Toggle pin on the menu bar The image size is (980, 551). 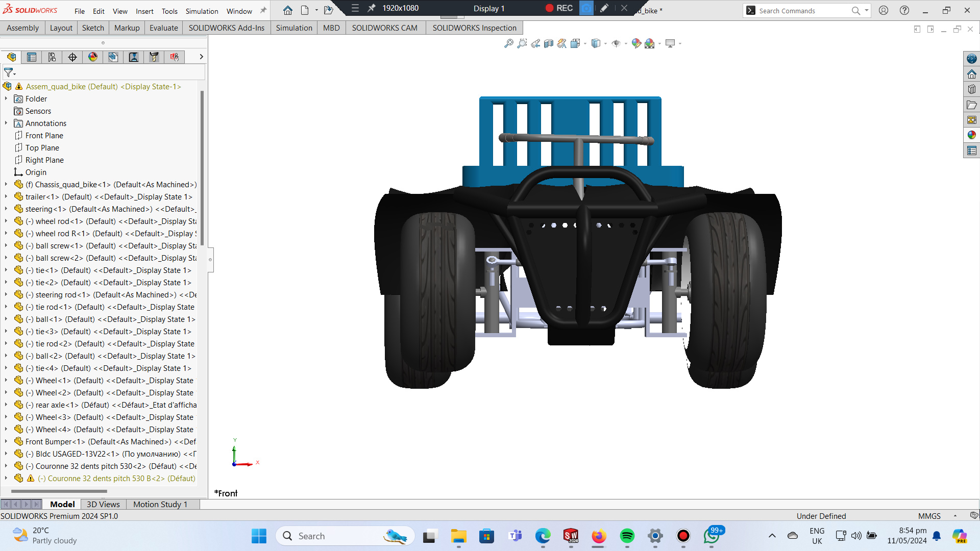point(263,10)
